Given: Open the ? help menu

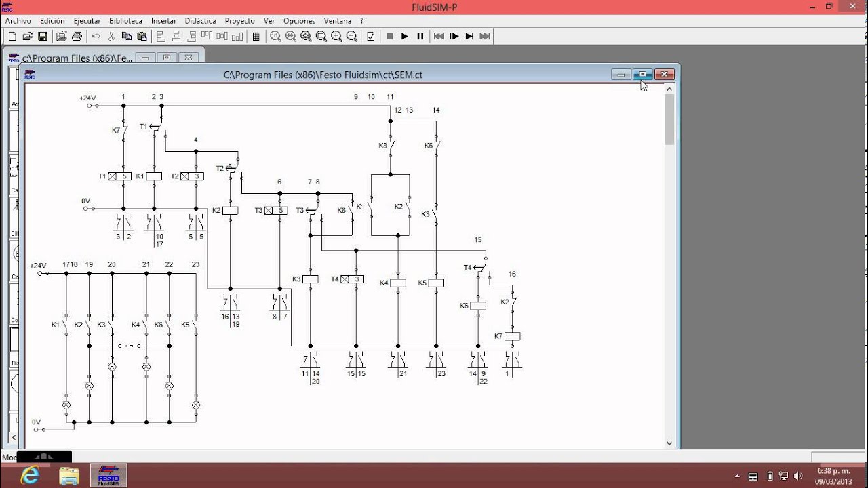Looking at the screenshot, I should click(362, 21).
